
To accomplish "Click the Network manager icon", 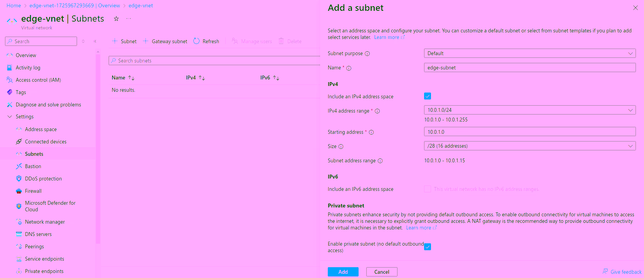I will point(19,222).
